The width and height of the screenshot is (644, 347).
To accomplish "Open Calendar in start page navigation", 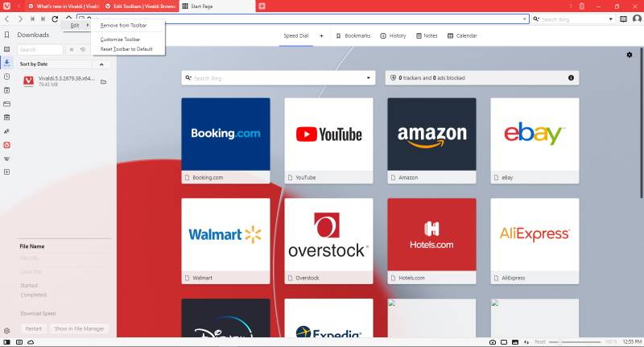I will [462, 35].
